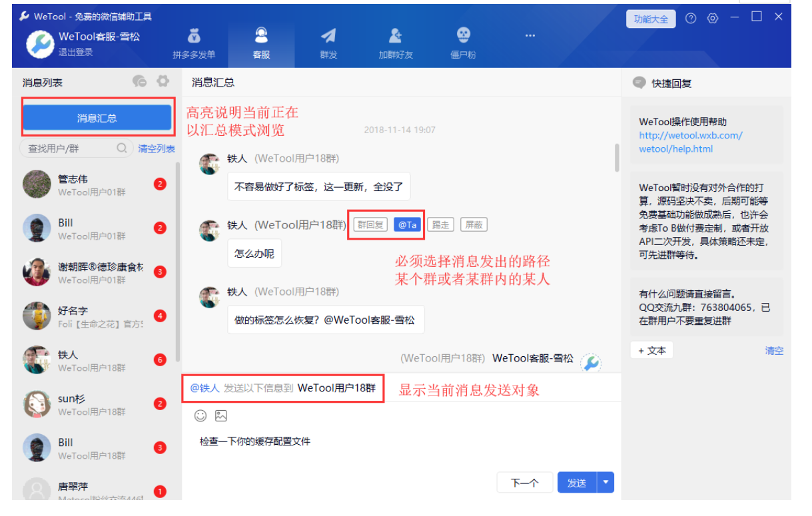
Task: Click the 屏蔽 tag button
Action: (474, 224)
